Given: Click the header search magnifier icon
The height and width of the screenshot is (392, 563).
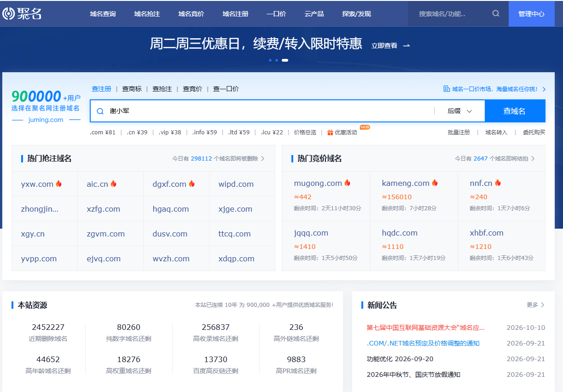Looking at the screenshot, I should [496, 14].
